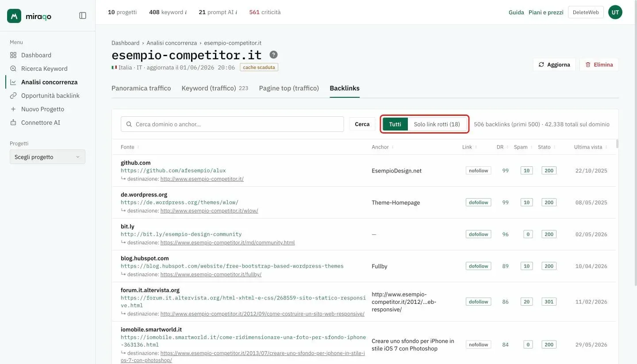The image size is (637, 364).
Task: Select the Tutti filter toggle
Action: pos(395,124)
